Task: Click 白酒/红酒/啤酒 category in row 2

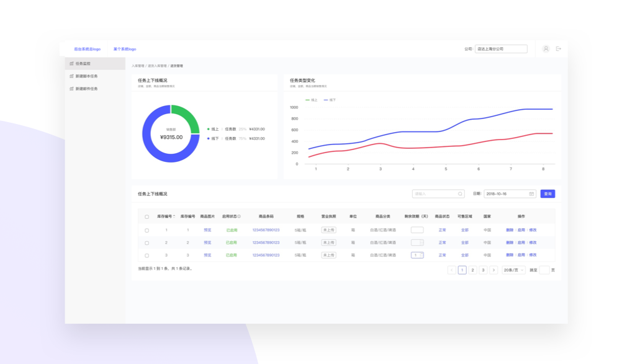Action: [x=382, y=242]
